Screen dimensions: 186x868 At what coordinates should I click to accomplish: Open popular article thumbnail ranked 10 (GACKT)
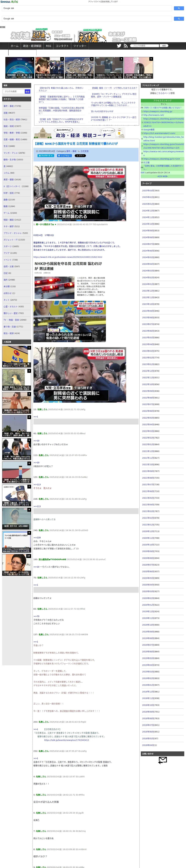(17, 565)
